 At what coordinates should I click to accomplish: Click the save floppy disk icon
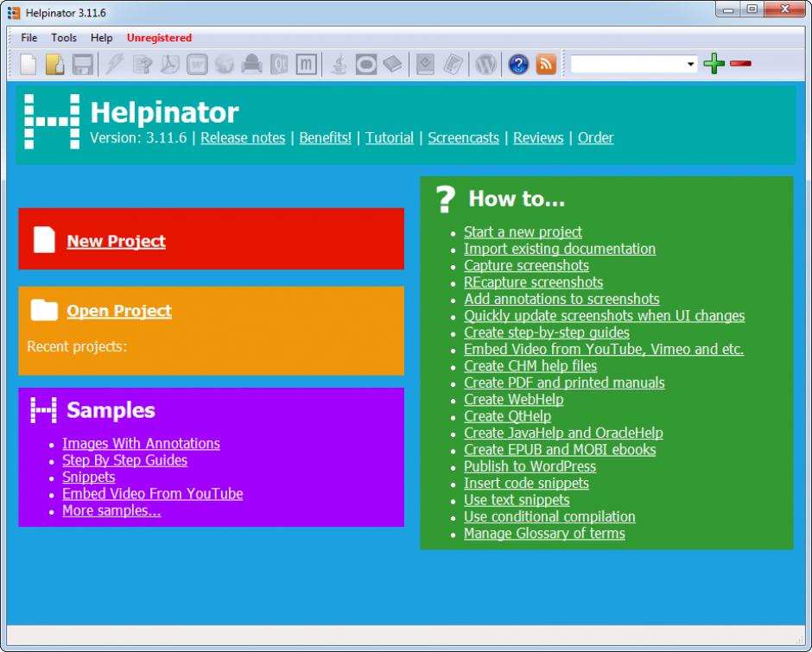click(x=82, y=65)
